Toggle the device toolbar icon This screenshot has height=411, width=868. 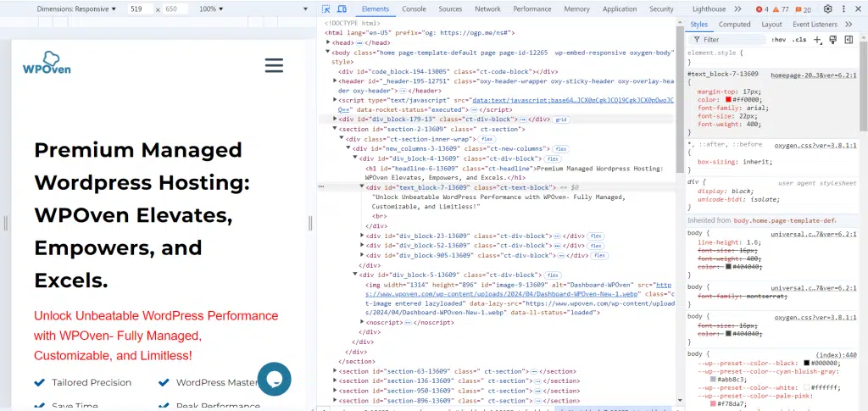(x=341, y=8)
